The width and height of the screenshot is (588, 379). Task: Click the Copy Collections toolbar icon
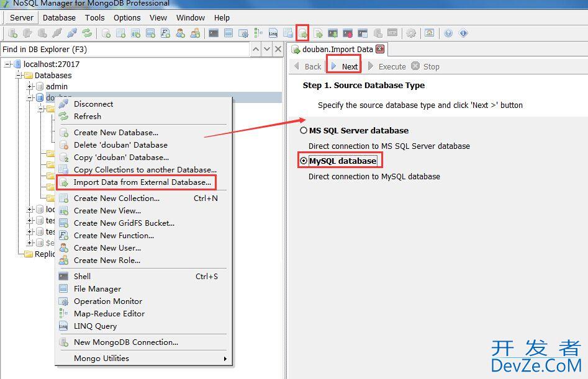[288, 33]
